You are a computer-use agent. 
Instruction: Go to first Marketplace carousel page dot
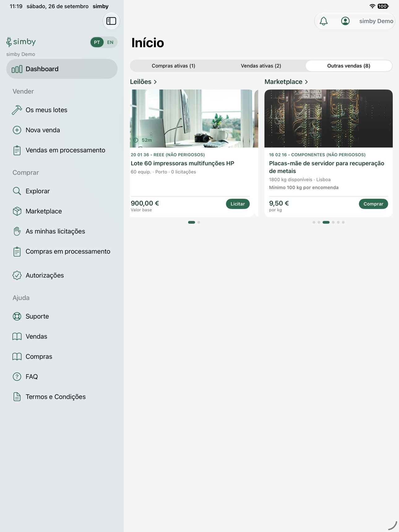(314, 222)
